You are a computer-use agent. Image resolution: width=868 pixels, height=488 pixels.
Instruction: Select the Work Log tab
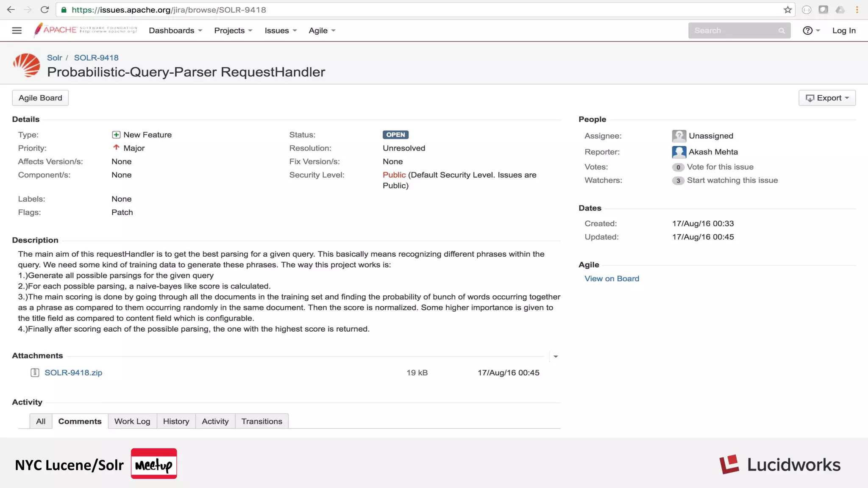pyautogui.click(x=132, y=421)
